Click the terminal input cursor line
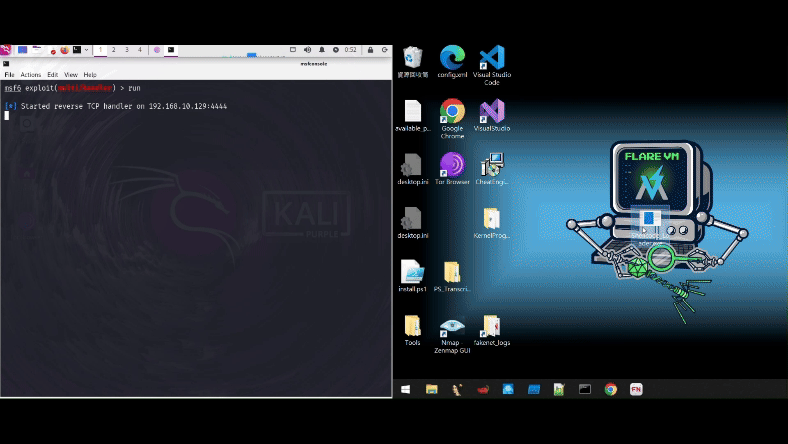The image size is (788, 444). click(7, 116)
